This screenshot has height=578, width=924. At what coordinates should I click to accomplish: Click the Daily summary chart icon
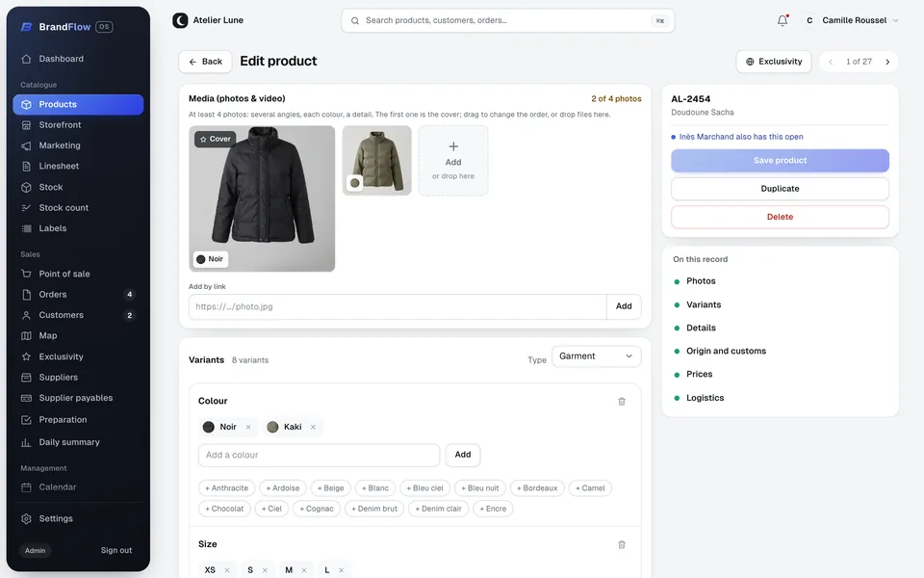pos(26,442)
